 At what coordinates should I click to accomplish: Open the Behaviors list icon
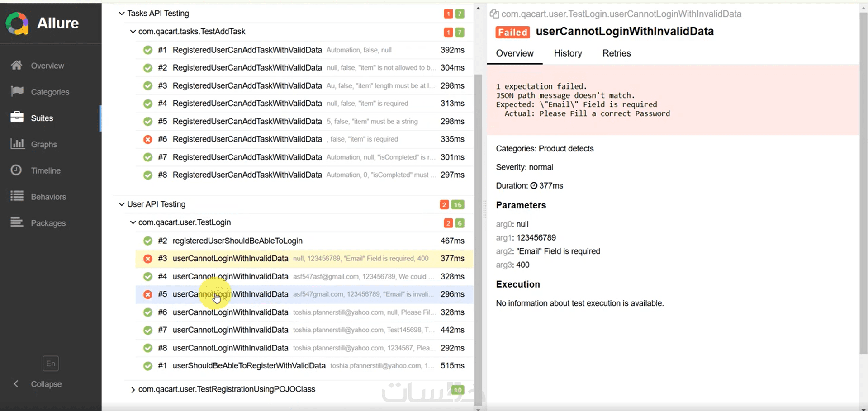[x=17, y=196]
